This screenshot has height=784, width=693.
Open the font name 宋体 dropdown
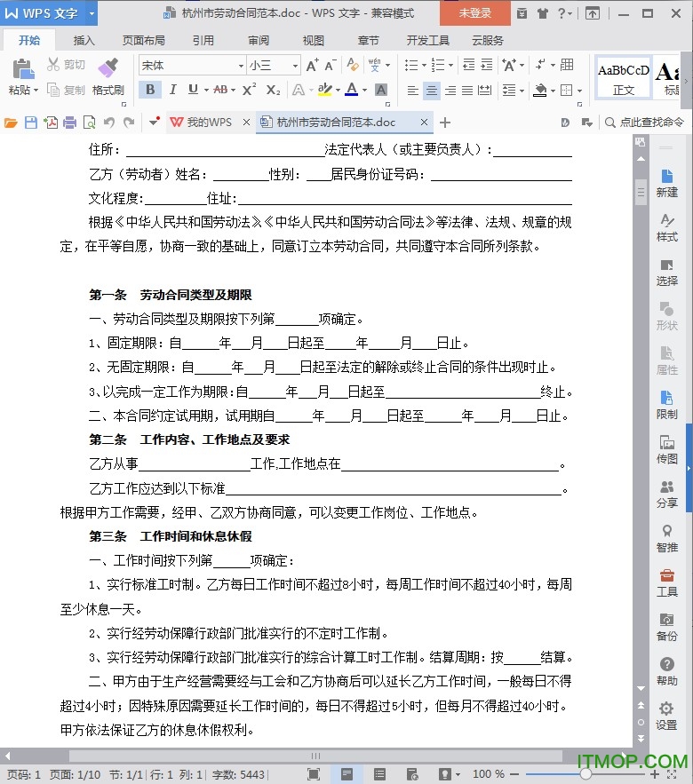tap(241, 66)
